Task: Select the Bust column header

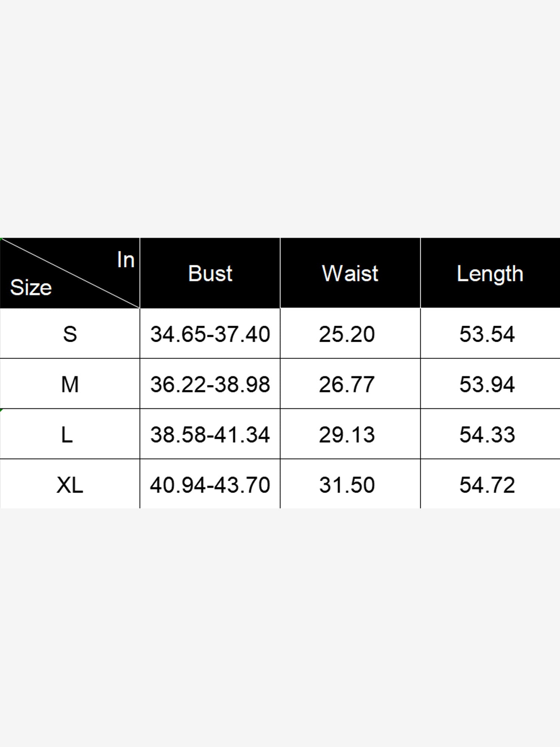Action: [x=210, y=273]
